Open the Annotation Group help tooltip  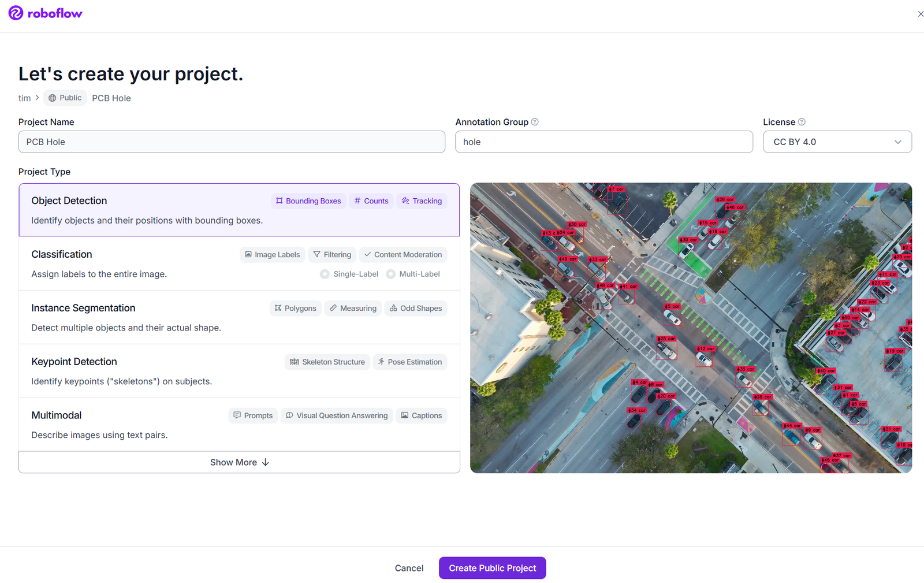coord(535,122)
